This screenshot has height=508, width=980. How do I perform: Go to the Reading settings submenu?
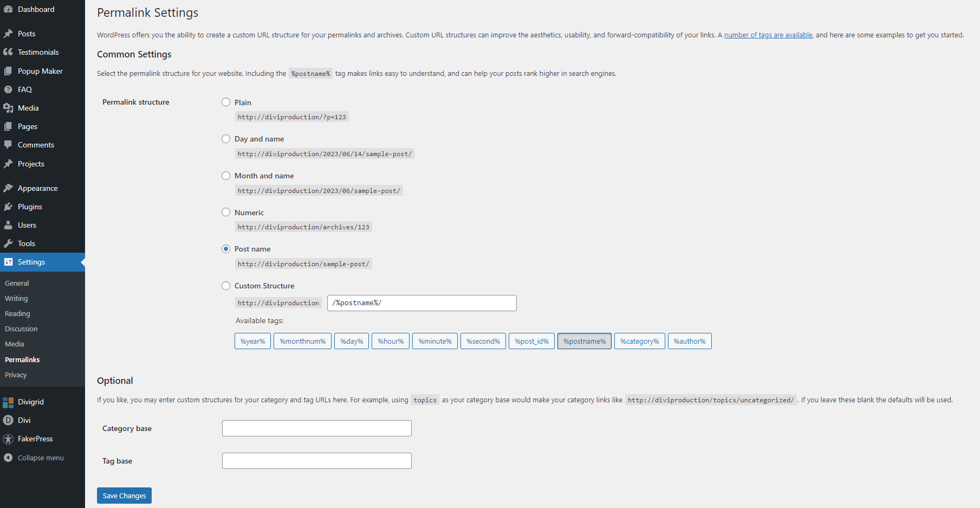coord(17,313)
